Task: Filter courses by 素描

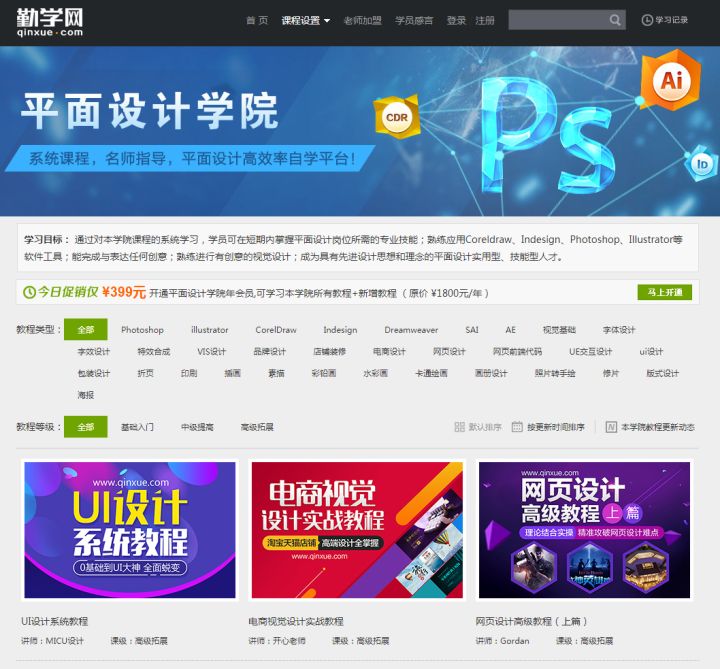Action: tap(276, 373)
